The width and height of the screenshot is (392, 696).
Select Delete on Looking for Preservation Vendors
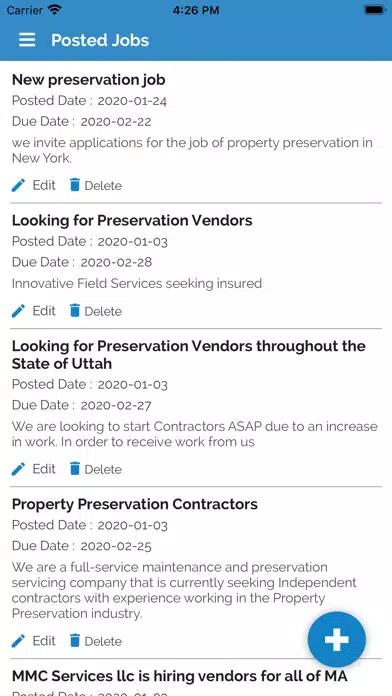pos(103,311)
